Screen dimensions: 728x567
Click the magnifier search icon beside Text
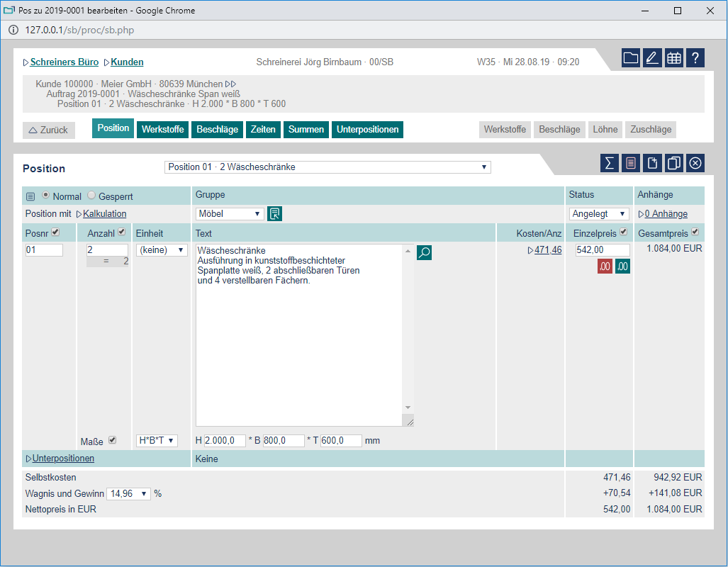(x=424, y=252)
